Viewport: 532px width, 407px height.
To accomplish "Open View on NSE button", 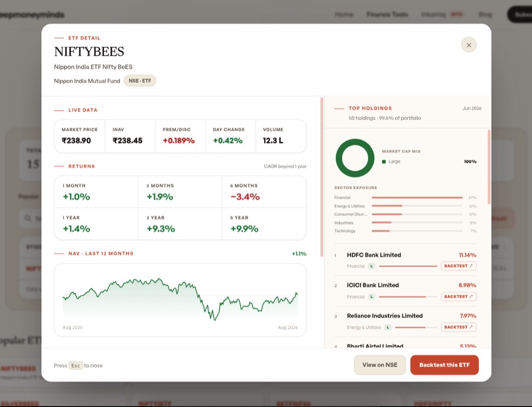I will pyautogui.click(x=379, y=365).
